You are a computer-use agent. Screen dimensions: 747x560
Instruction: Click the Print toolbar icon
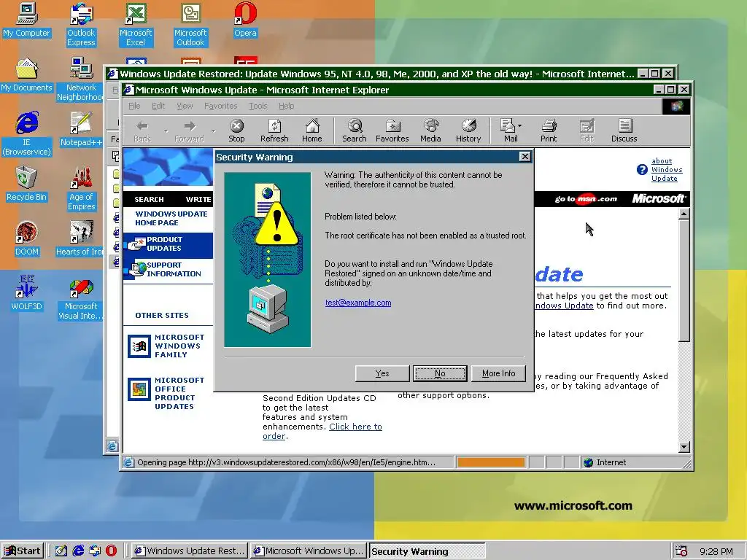coord(549,131)
